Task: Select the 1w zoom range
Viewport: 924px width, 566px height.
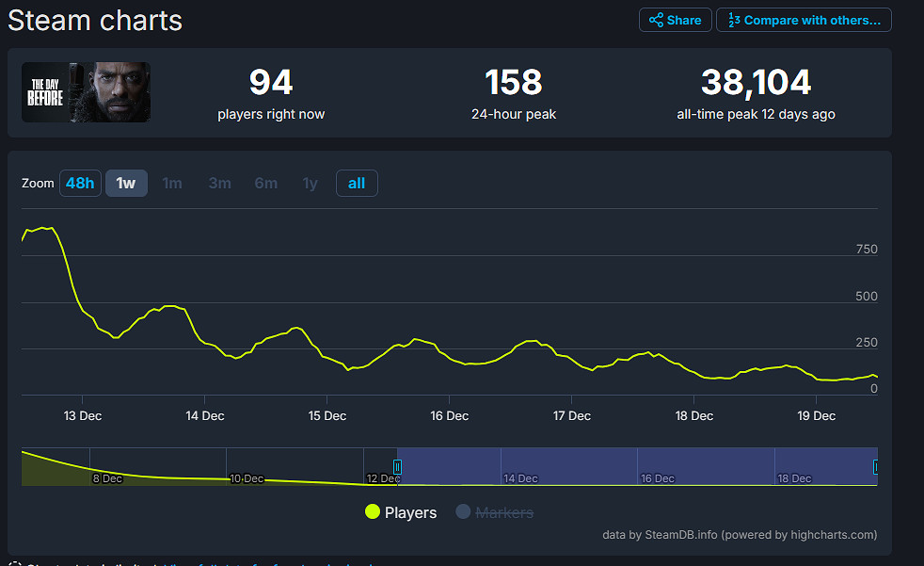Action: (x=126, y=183)
